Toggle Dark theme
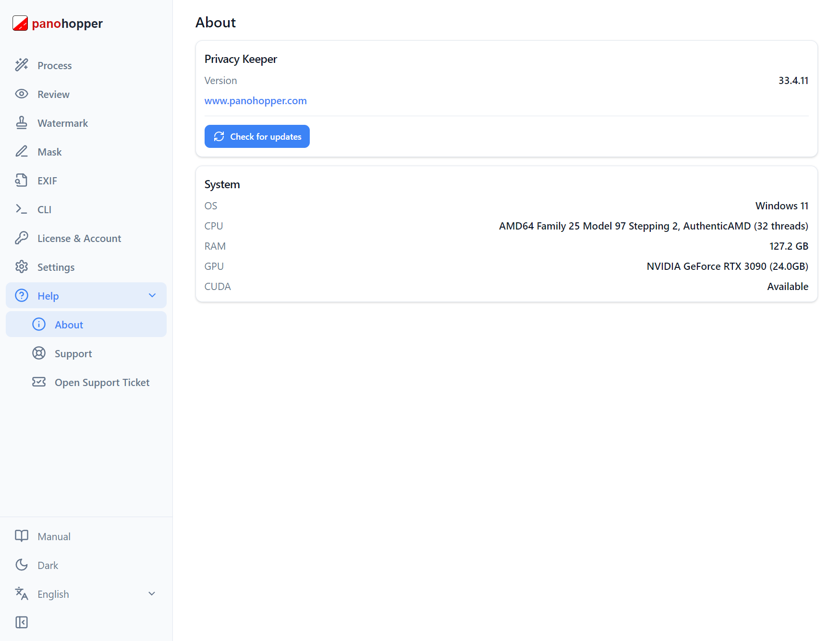 coord(86,565)
